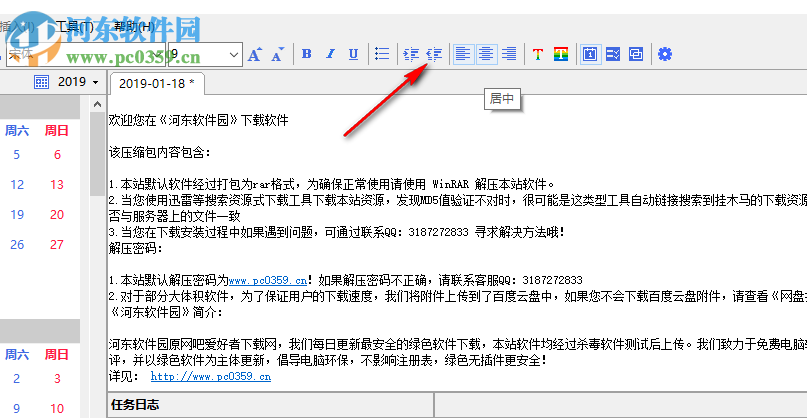Select date 13 in the calendar

(x=57, y=184)
